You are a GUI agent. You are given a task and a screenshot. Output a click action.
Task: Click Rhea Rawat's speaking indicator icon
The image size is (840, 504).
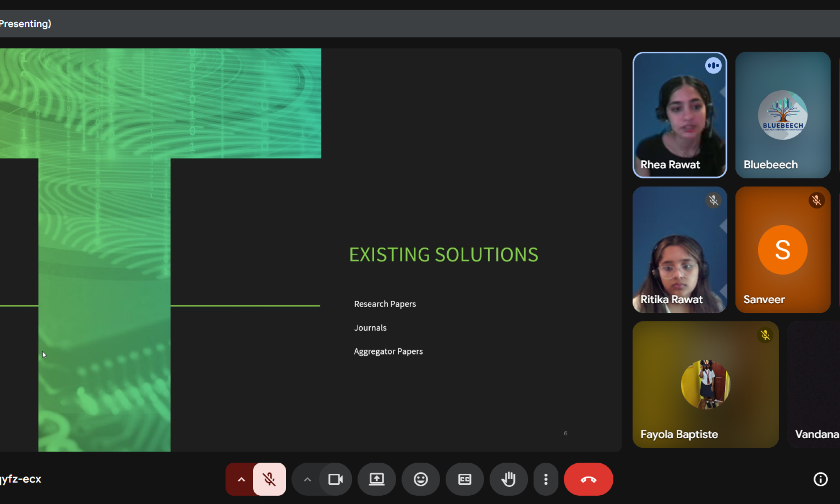[713, 66]
